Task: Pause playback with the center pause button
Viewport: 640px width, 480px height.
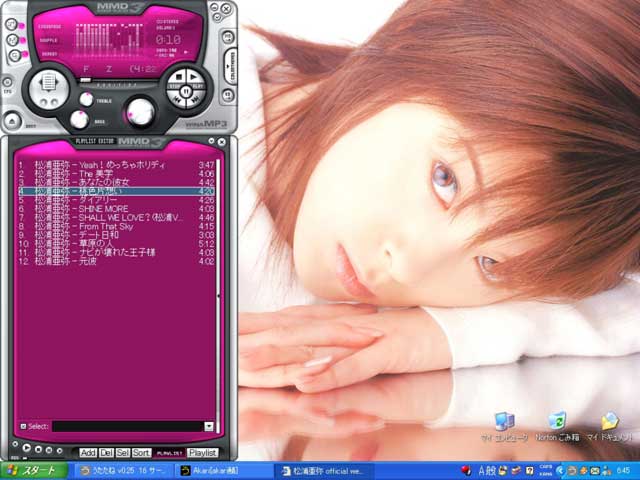Action: (186, 91)
